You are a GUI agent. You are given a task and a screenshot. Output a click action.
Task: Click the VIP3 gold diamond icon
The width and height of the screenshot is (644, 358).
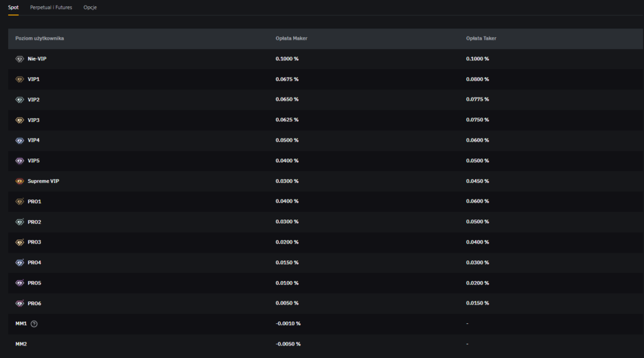click(19, 120)
